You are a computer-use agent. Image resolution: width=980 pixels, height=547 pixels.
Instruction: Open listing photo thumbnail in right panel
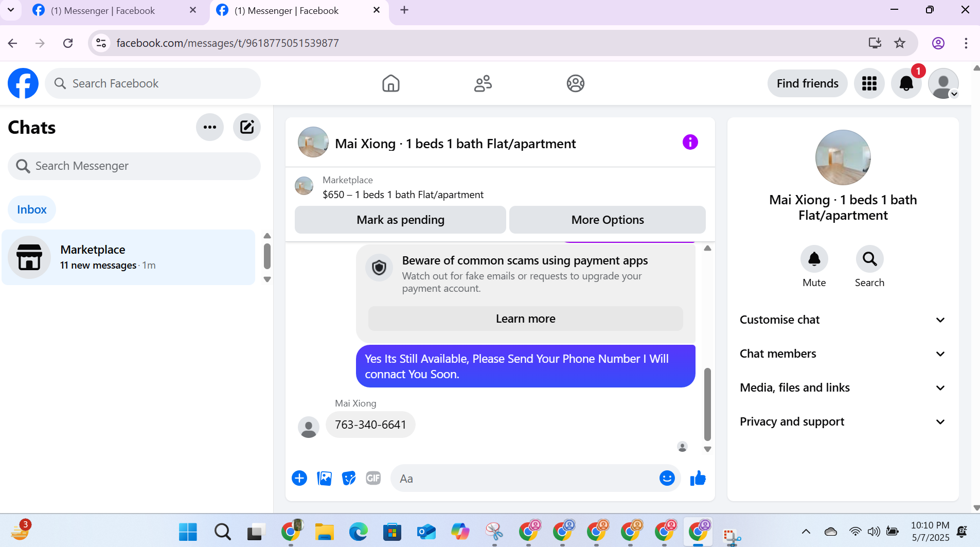[843, 157]
